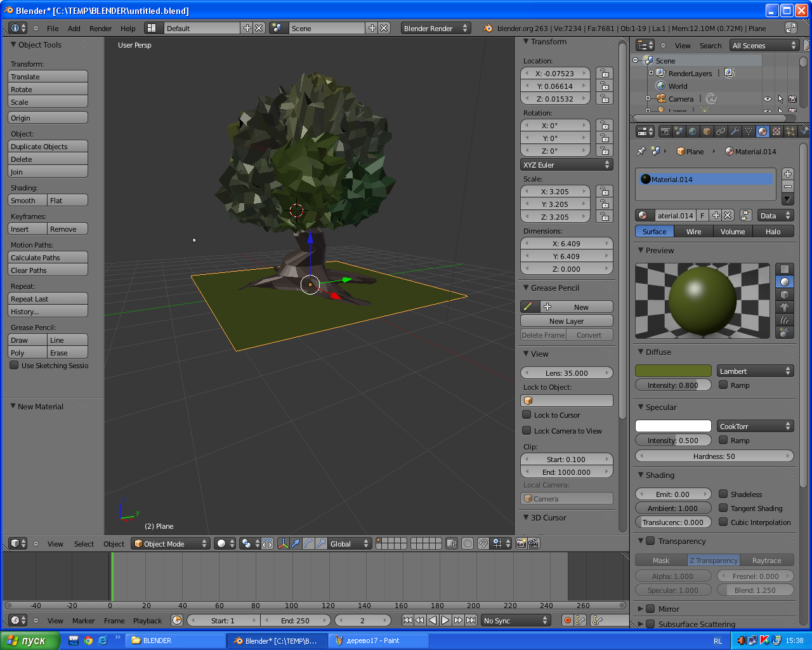
Task: Enable the translate manipulator arrow
Action: pyautogui.click(x=296, y=543)
